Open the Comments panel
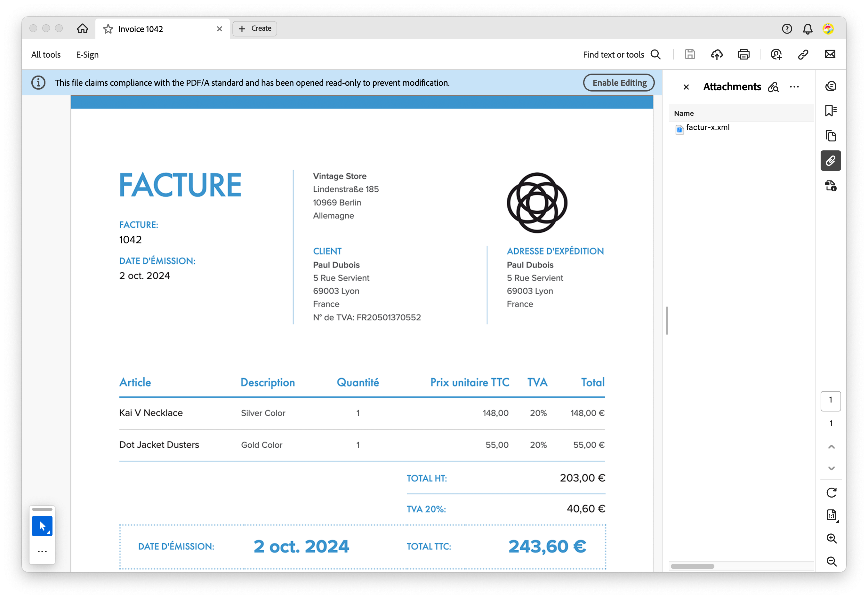 pos(831,86)
